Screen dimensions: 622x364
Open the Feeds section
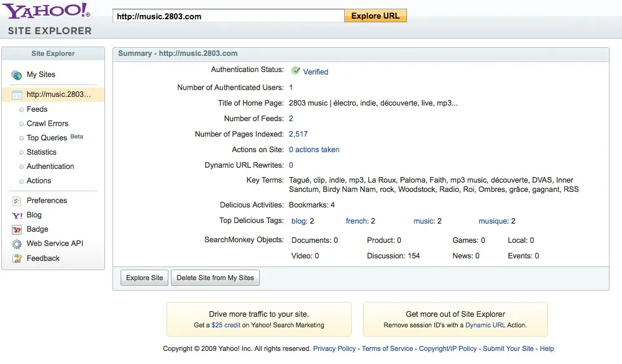(37, 109)
